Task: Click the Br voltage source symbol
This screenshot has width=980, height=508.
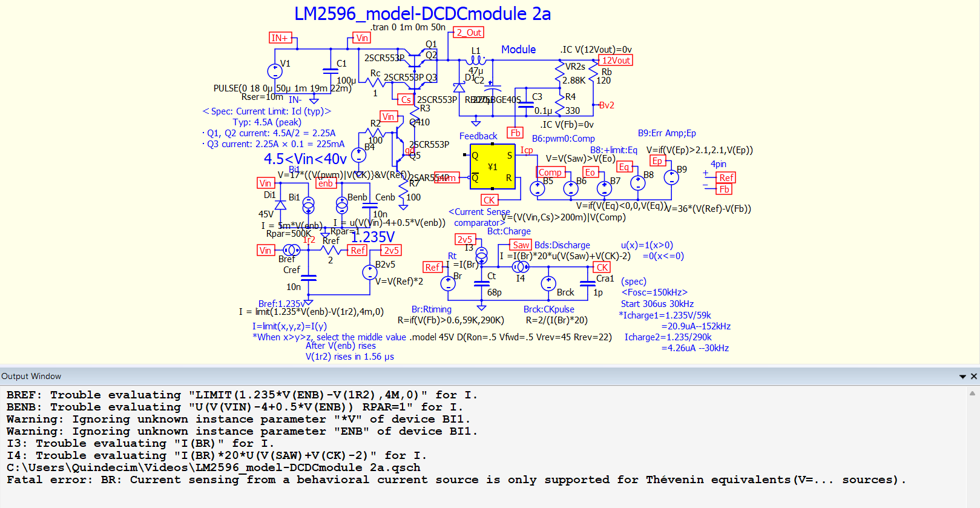Action: (448, 283)
